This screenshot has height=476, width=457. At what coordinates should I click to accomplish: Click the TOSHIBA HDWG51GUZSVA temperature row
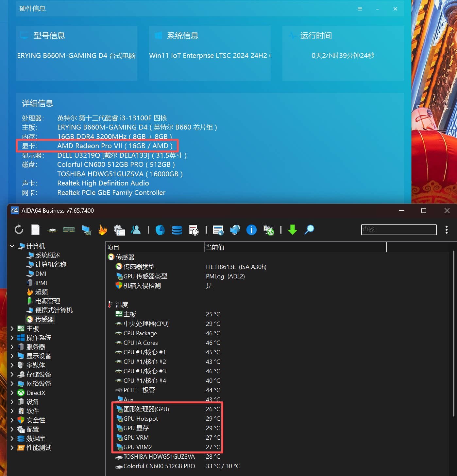(168, 456)
